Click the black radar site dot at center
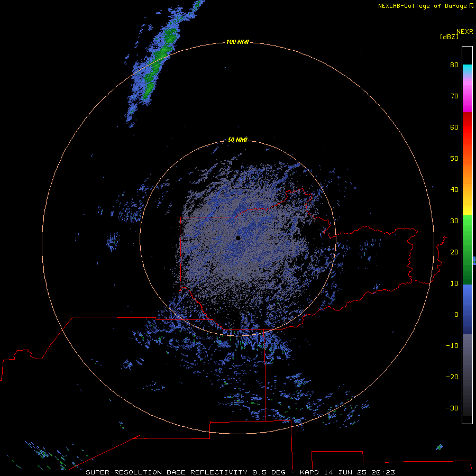476x476 pixels. point(238,238)
